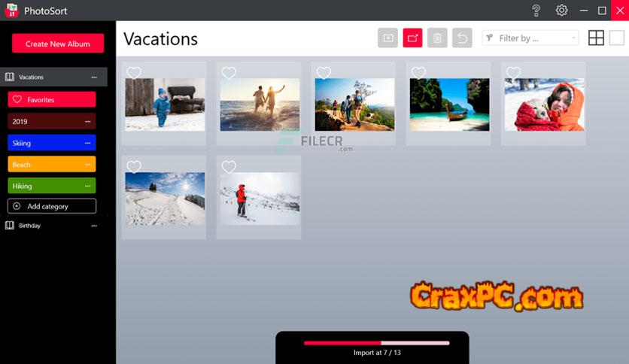Click the Create New Album button

[58, 44]
